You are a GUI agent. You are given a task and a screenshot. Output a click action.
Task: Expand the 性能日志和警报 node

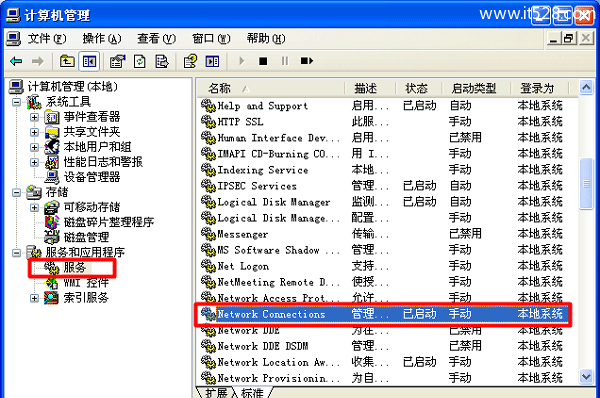pyautogui.click(x=34, y=162)
